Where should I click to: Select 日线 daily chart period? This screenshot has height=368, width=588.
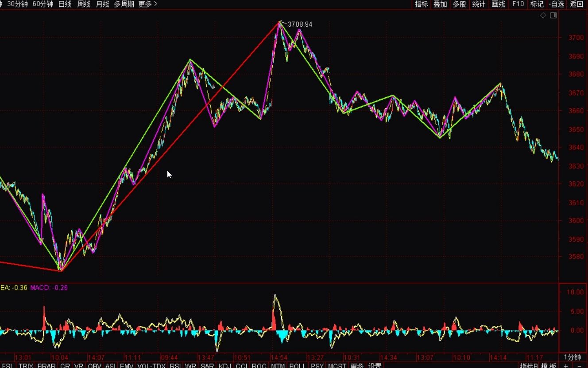coord(65,4)
